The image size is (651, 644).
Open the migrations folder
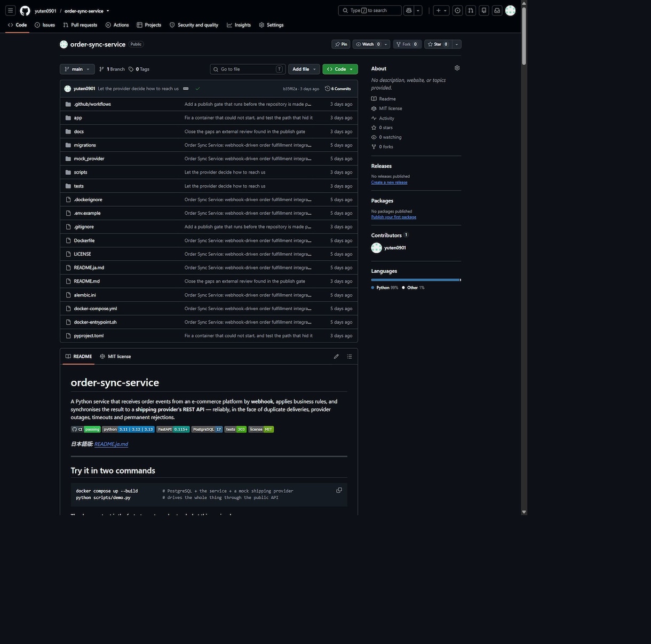tap(85, 145)
